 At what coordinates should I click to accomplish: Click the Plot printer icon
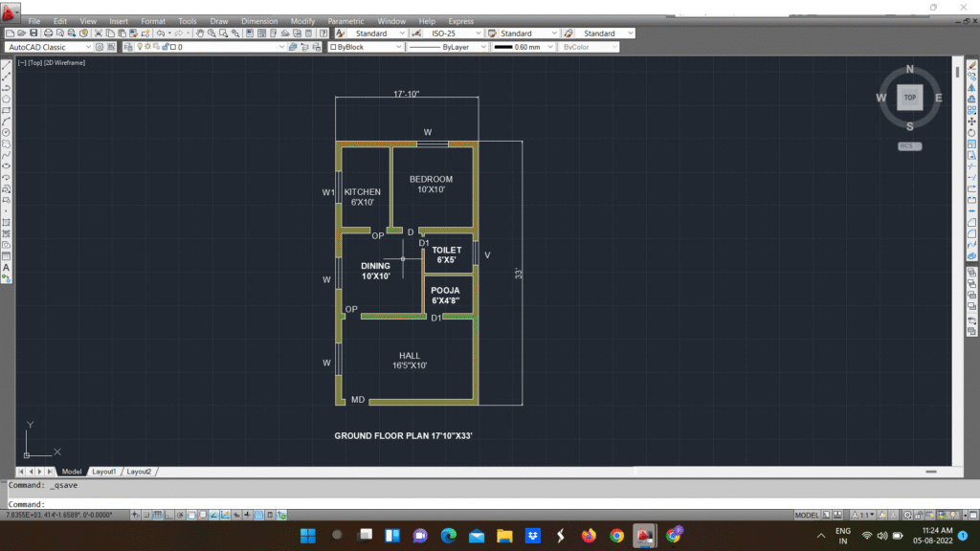48,33
